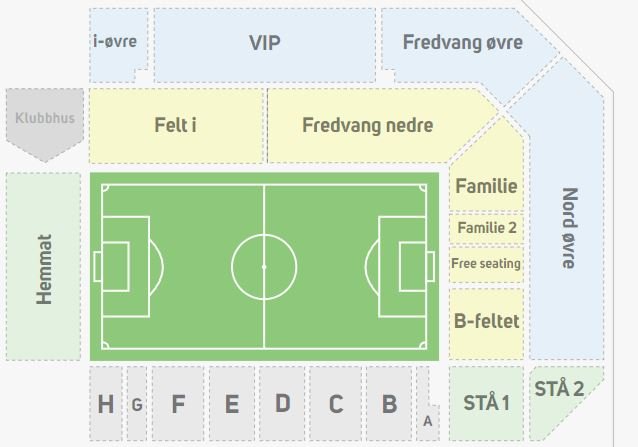Image resolution: width=638 pixels, height=447 pixels.
Task: Select the Klubbhus area
Action: pos(45,122)
